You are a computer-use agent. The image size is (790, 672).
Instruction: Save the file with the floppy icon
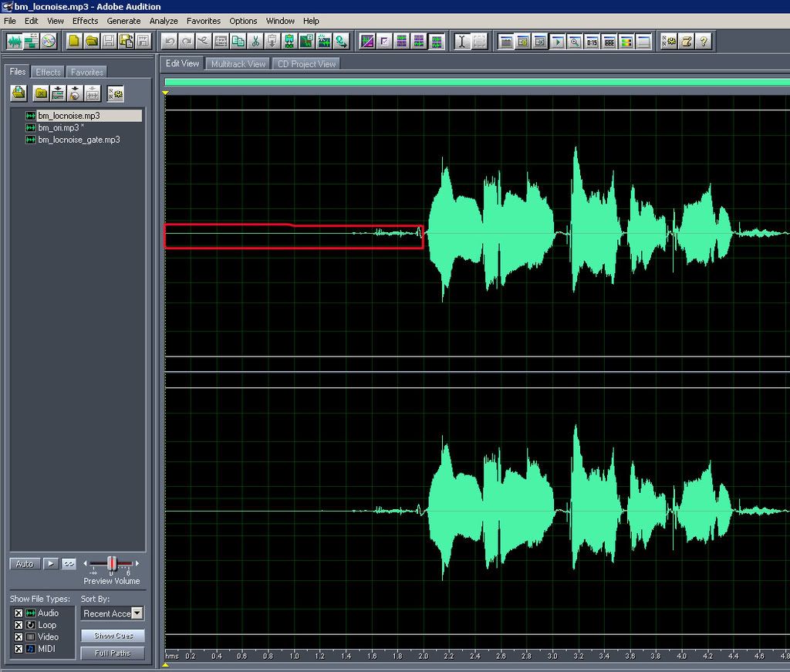click(108, 42)
